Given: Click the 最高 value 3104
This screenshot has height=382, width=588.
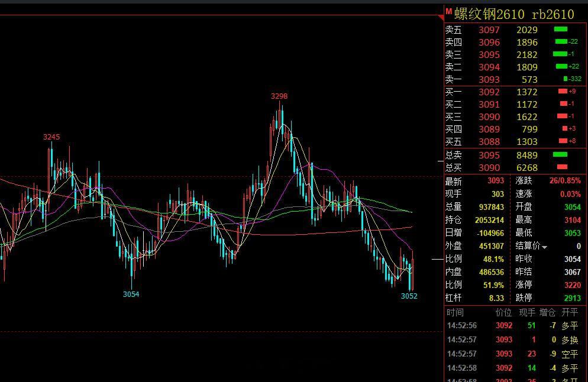Looking at the screenshot, I should (572, 220).
